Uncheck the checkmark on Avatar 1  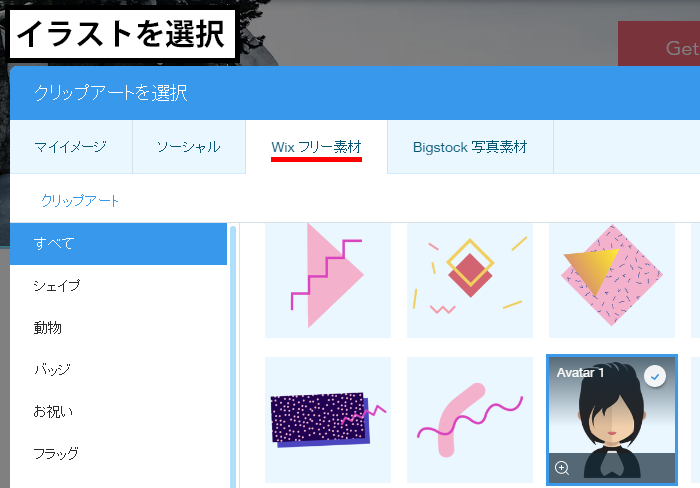655,376
